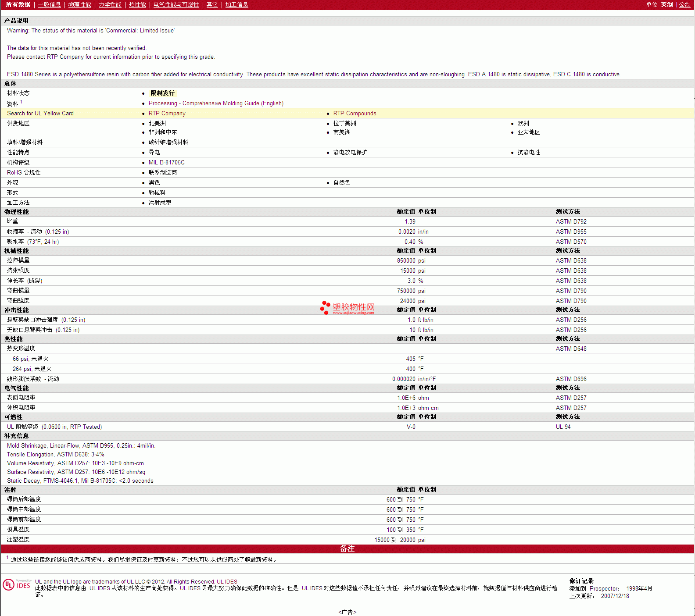Viewport: 695px width, 616px height.
Task: Click the <广告> placeholder at page bottom
Action: click(x=347, y=612)
